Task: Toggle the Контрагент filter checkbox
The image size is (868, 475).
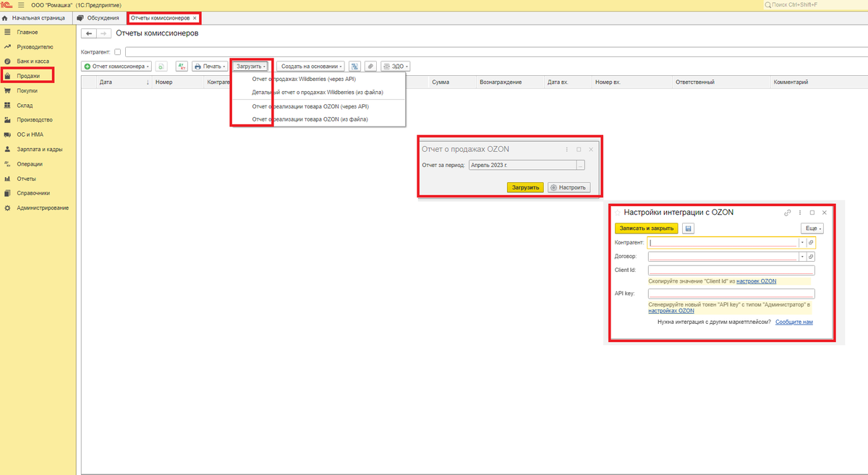Action: pos(117,52)
